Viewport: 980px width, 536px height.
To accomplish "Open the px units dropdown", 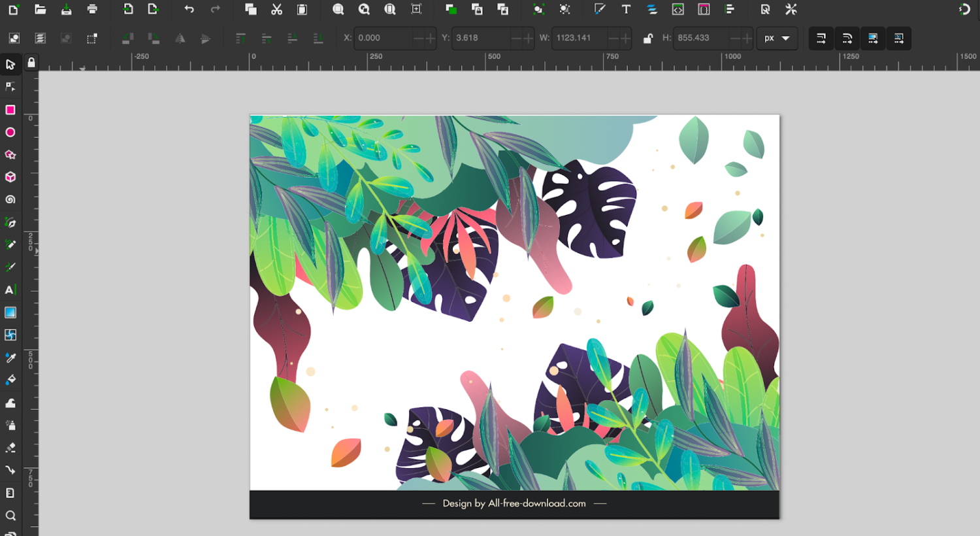I will tap(776, 38).
